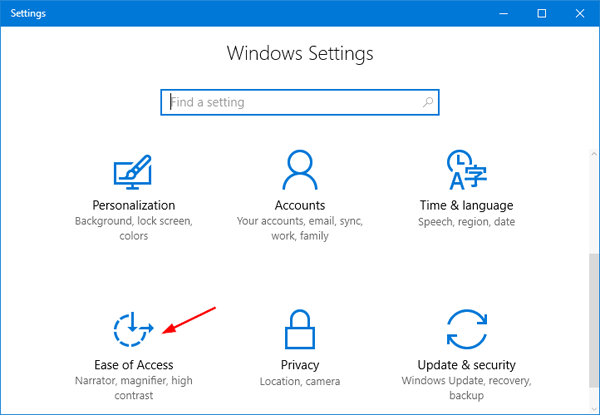Maximize the Settings window
The image size is (600, 415).
pyautogui.click(x=542, y=13)
